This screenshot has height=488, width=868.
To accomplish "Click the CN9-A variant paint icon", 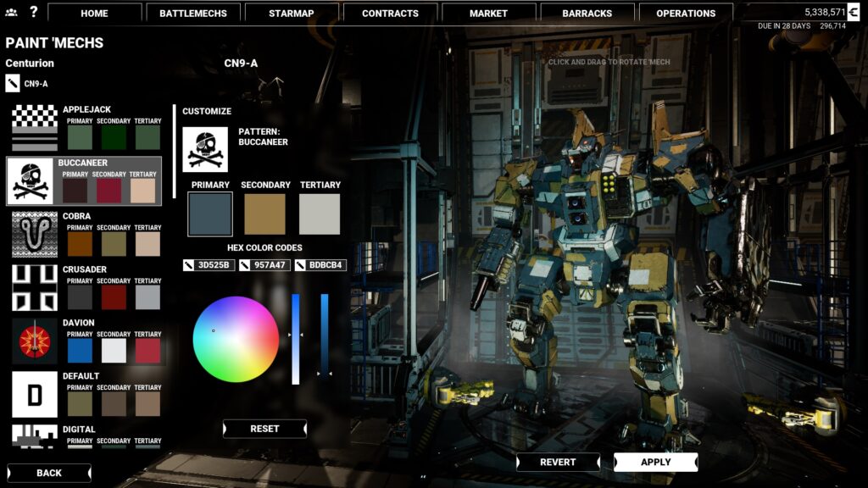I will 13,84.
